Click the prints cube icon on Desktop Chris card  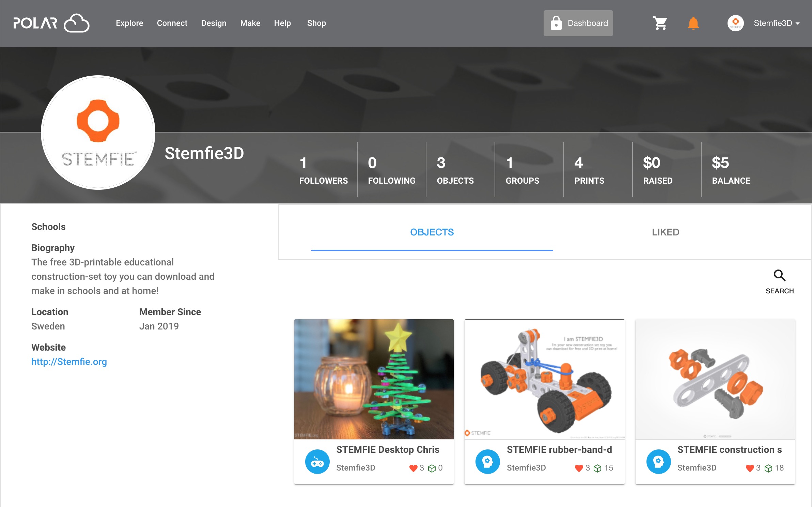click(432, 468)
